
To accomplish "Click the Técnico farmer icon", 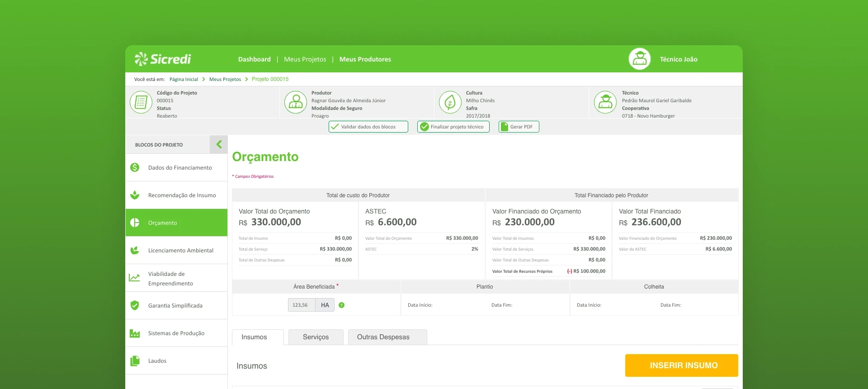I will 605,102.
